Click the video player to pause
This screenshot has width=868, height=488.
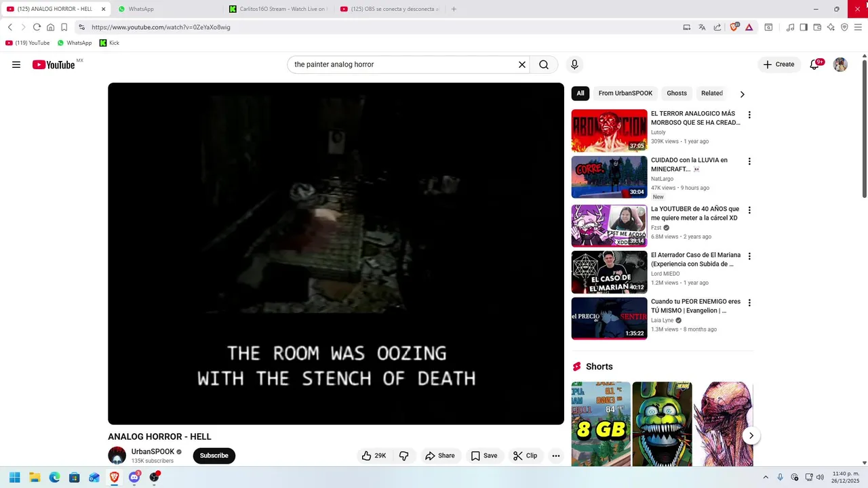click(336, 253)
